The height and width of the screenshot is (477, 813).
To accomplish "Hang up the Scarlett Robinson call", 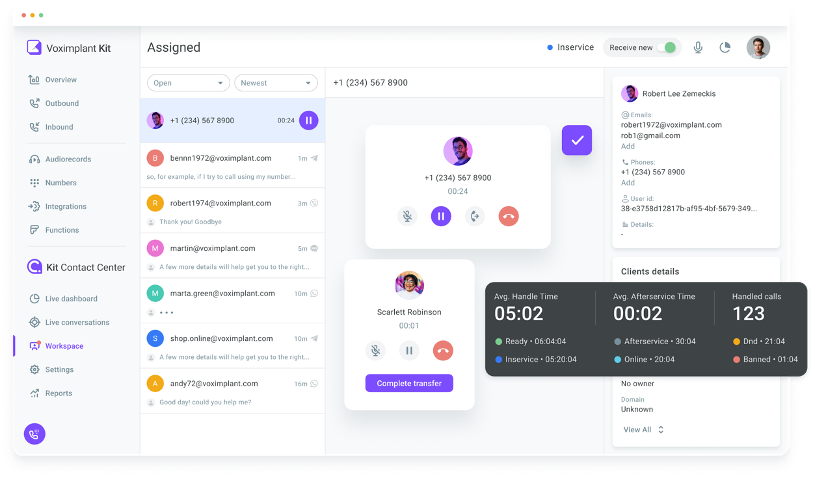I will tap(443, 350).
